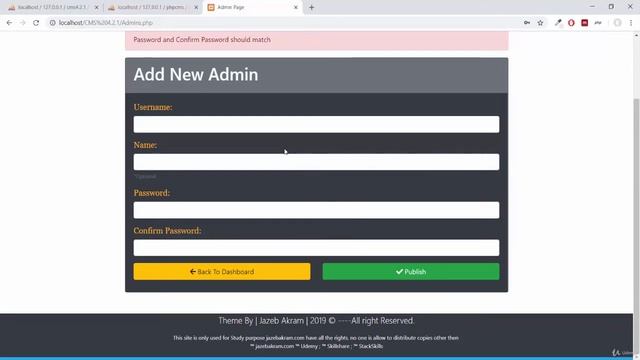Click the color picker extension icon
Viewport: 640px width, 360px height.
(x=558, y=23)
